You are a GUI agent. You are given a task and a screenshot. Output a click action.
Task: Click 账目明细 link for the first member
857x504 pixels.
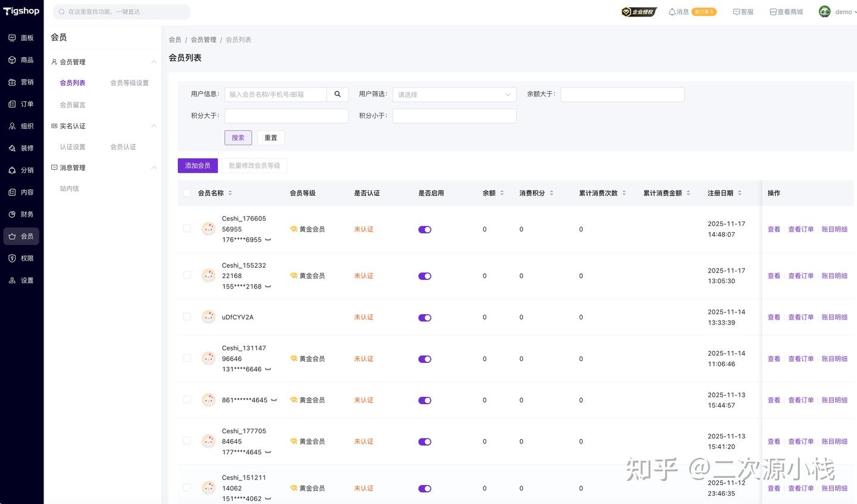[x=834, y=229]
